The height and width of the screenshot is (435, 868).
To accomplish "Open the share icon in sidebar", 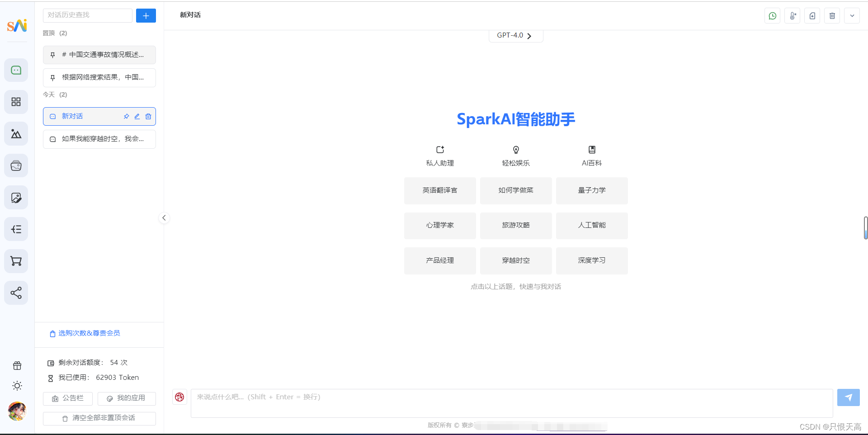I will (x=16, y=293).
